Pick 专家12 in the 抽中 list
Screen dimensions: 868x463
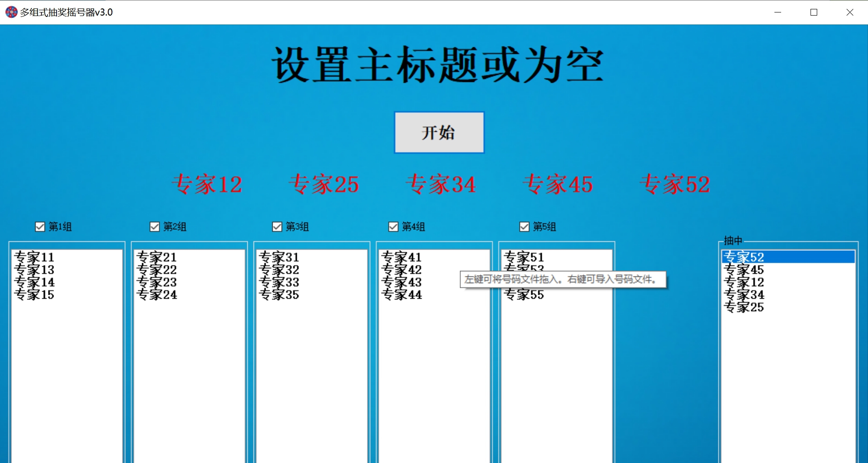pos(788,282)
